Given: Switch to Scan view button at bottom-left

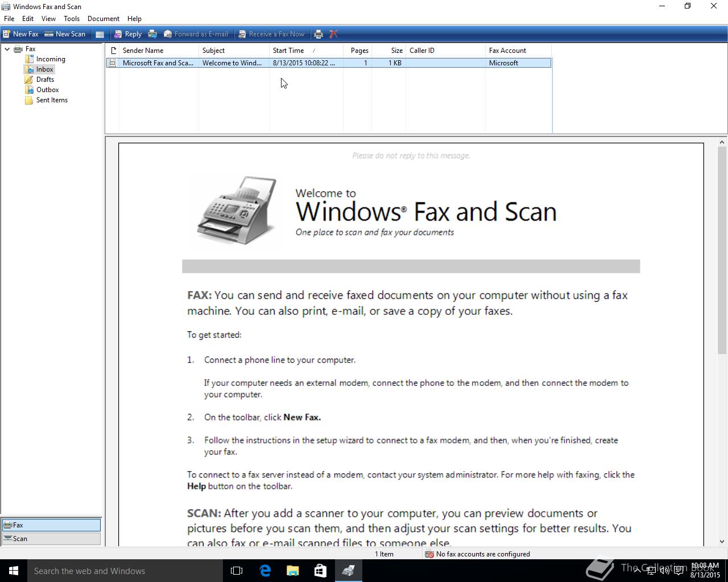Looking at the screenshot, I should pos(51,539).
